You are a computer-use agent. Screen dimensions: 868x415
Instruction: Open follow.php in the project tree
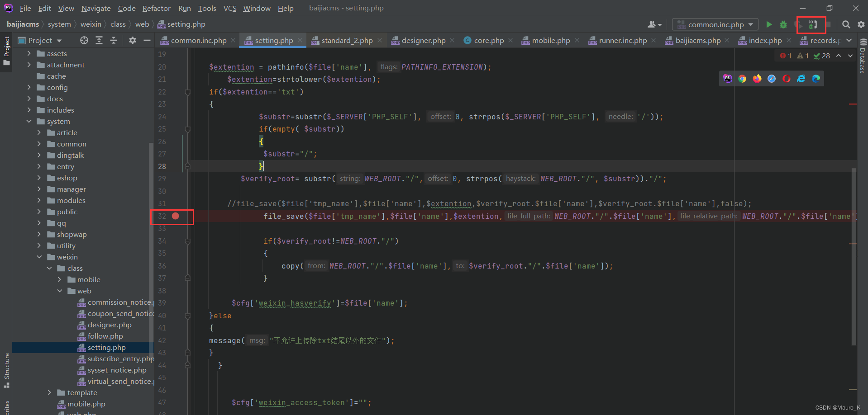[x=105, y=336]
